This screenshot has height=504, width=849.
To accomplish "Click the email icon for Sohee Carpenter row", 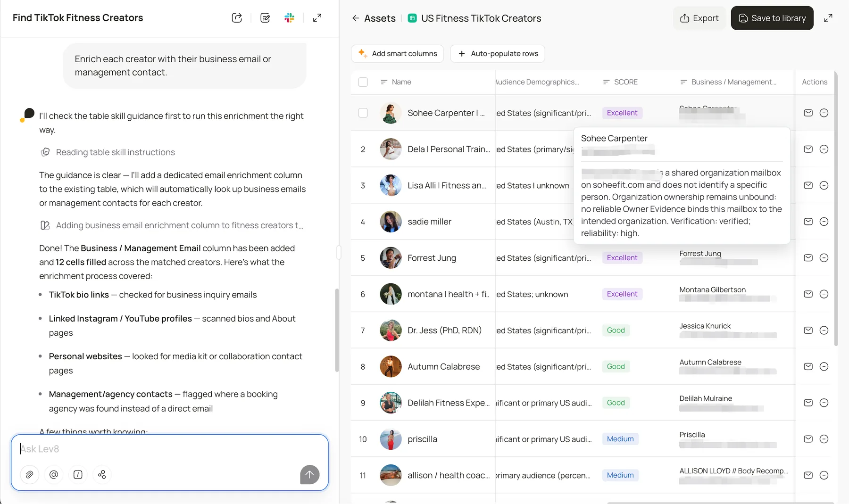I will pyautogui.click(x=808, y=113).
